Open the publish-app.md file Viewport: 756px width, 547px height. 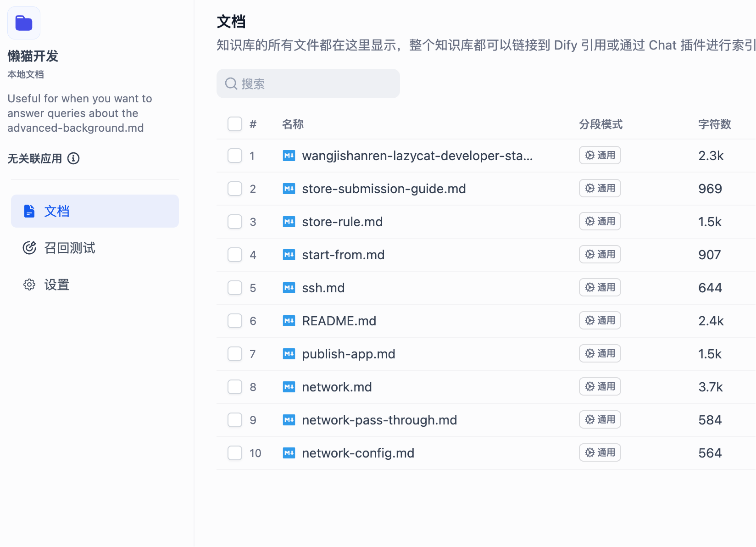click(x=349, y=354)
